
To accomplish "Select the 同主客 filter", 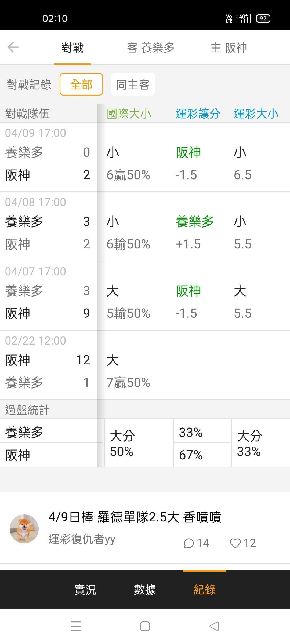I will tap(133, 85).
